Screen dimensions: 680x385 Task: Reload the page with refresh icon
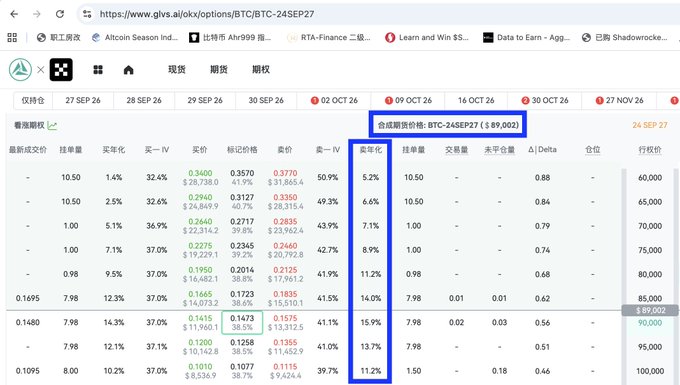pos(60,14)
